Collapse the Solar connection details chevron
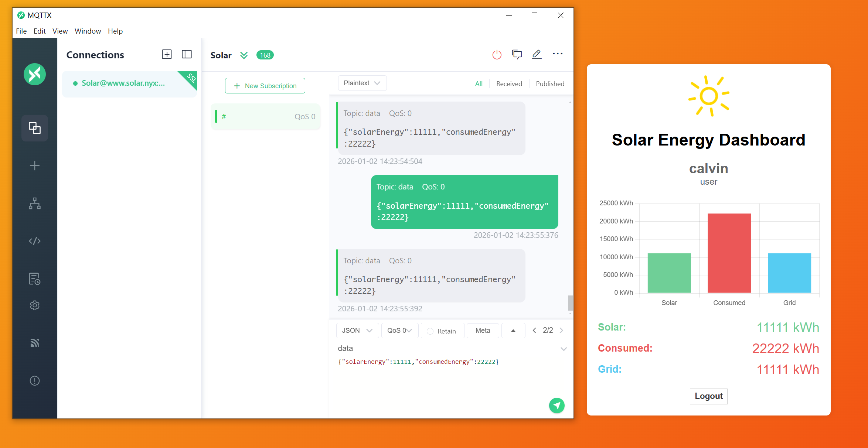Viewport: 868px width, 448px height. coord(244,55)
